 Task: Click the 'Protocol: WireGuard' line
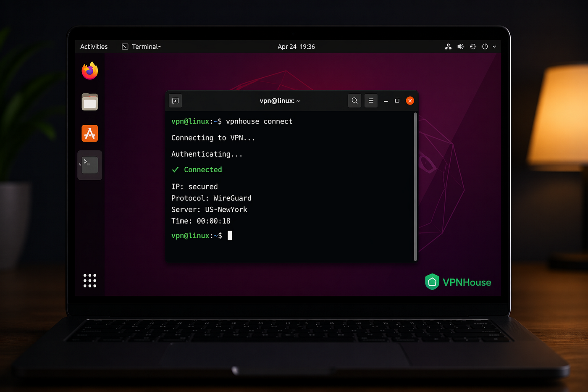[211, 198]
